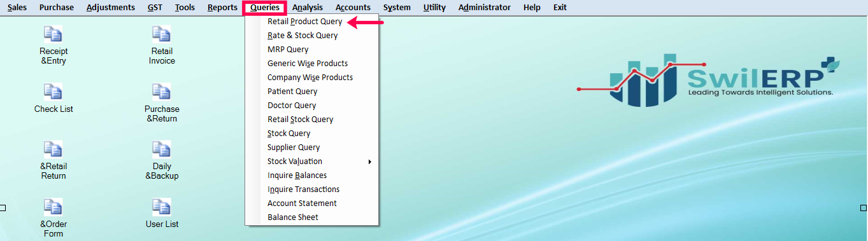Open the Sales menu
Screen dimensions: 868x241
pos(17,8)
